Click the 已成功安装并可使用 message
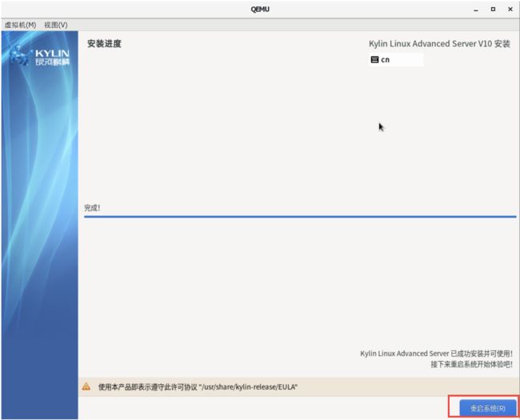Image resolution: width=520 pixels, height=420 pixels. 436,354
